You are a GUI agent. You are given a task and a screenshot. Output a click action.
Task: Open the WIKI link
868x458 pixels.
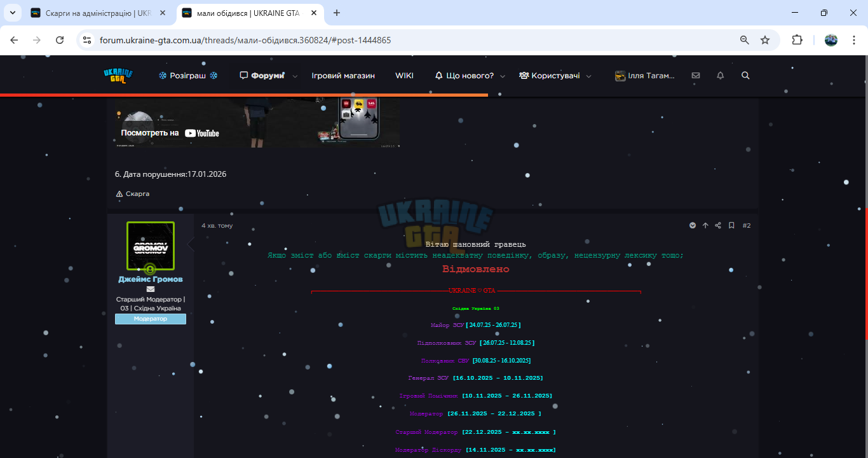pos(404,76)
